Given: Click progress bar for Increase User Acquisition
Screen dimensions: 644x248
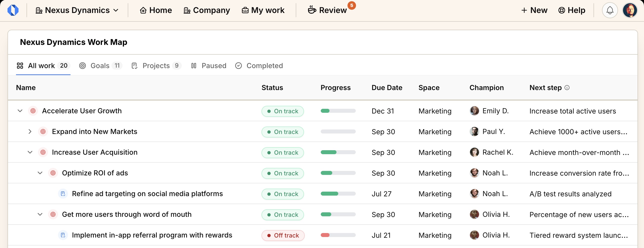Looking at the screenshot, I should [x=338, y=152].
